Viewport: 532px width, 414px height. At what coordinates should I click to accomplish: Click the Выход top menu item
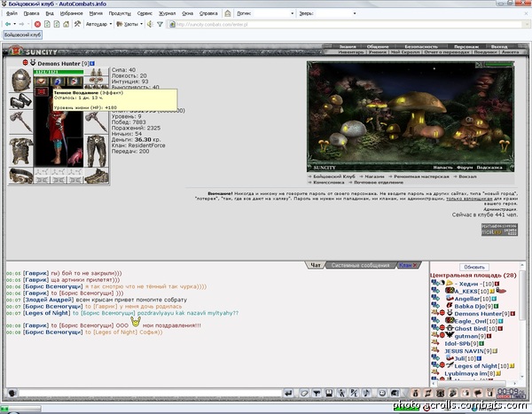tap(499, 46)
